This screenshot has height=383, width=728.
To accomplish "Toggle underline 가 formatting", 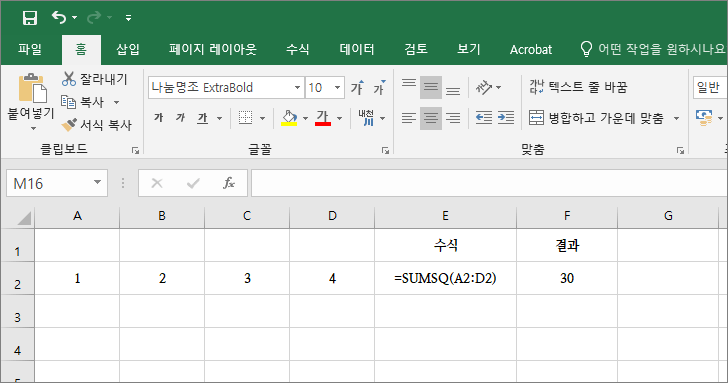I will click(x=202, y=118).
